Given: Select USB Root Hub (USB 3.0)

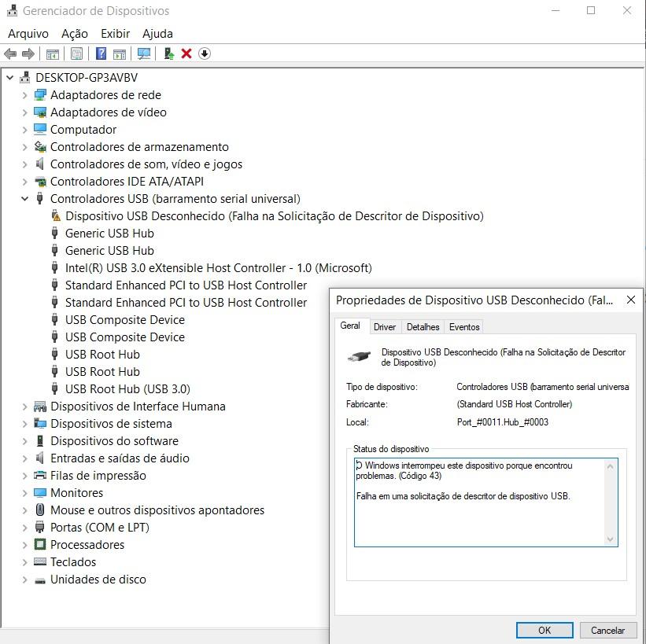Looking at the screenshot, I should 127,389.
